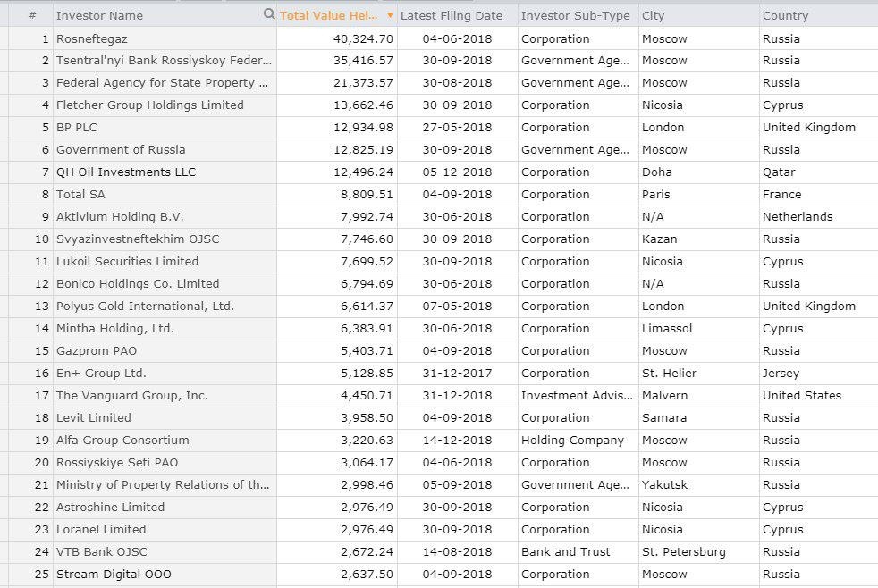Select The Vanguard Group, Inc.
This screenshot has height=588, width=878.
point(132,396)
